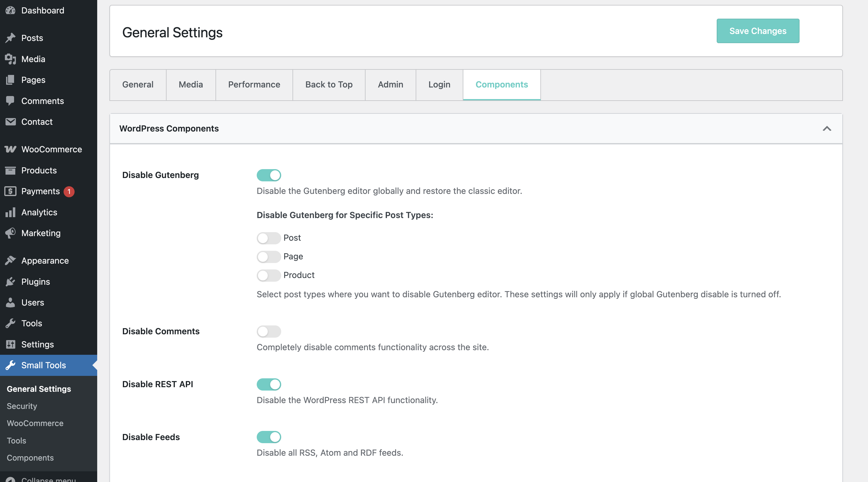Click the Dashboard gauge icon

[10, 10]
